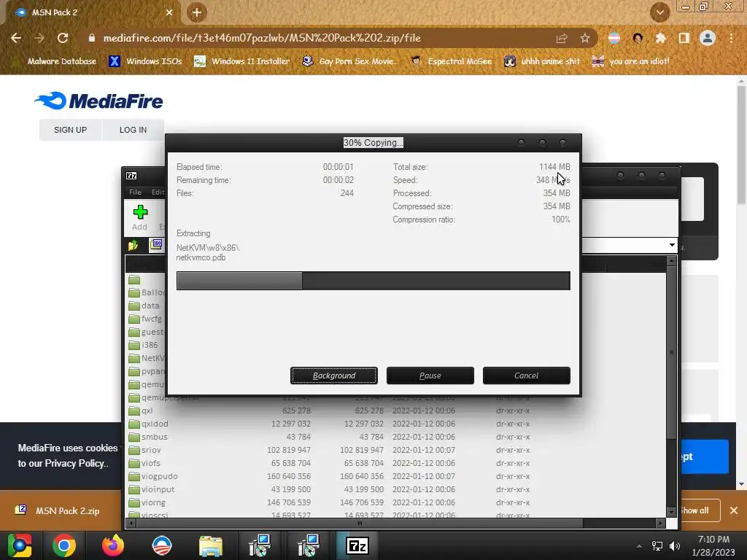Viewport: 747px width, 560px height.
Task: Show hidden tray icons arrow
Action: pyautogui.click(x=639, y=545)
